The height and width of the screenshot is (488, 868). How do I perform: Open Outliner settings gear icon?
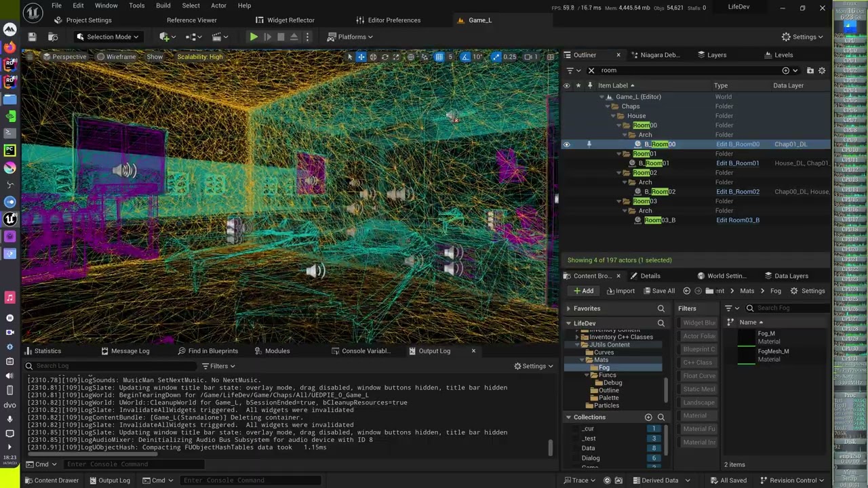tap(822, 70)
